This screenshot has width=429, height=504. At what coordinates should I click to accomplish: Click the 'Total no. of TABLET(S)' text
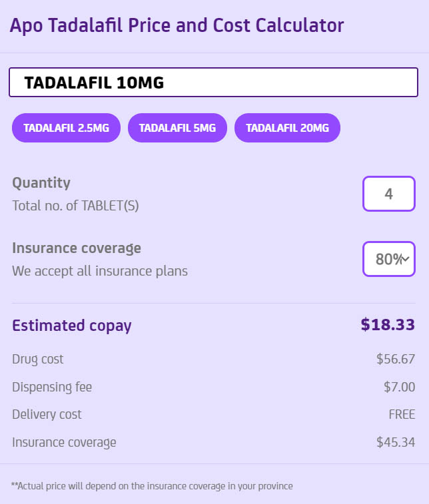point(75,206)
